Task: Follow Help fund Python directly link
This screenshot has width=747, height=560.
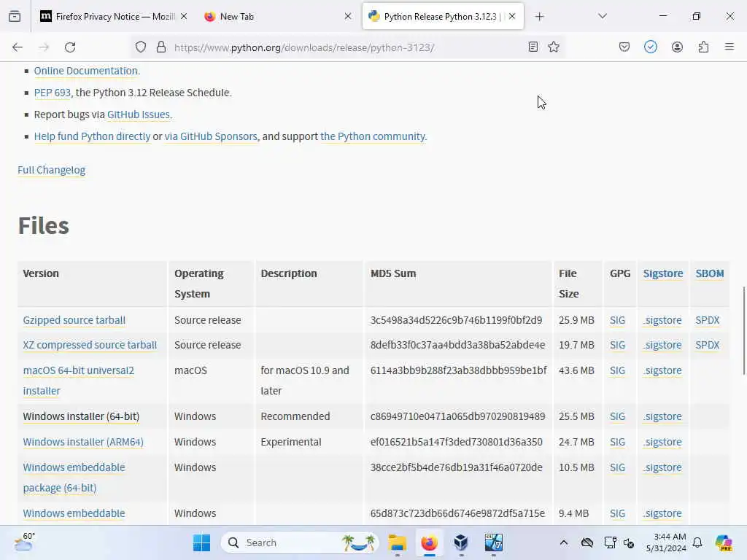Action: coord(92,136)
